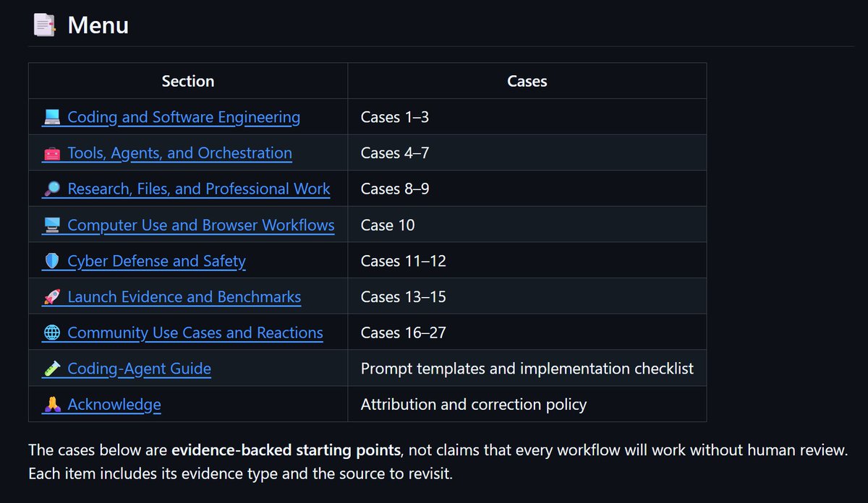Click the magnifying glass emoji icon
Viewport: 868px width, 503px height.
click(x=51, y=189)
